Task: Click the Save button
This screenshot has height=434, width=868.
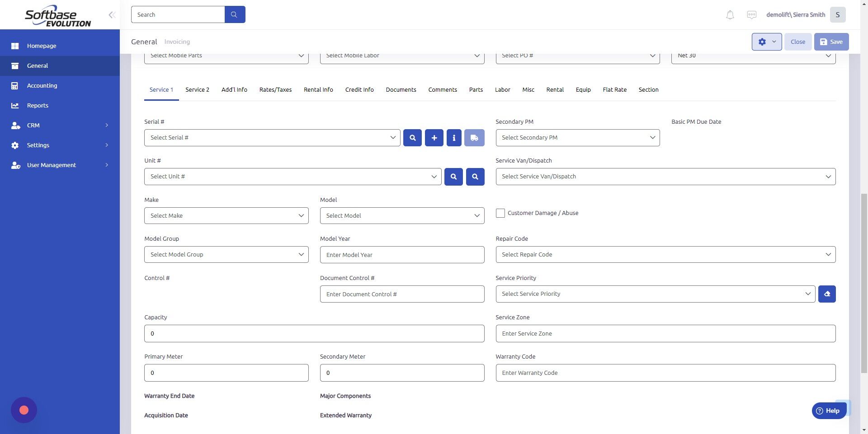Action: click(x=831, y=42)
